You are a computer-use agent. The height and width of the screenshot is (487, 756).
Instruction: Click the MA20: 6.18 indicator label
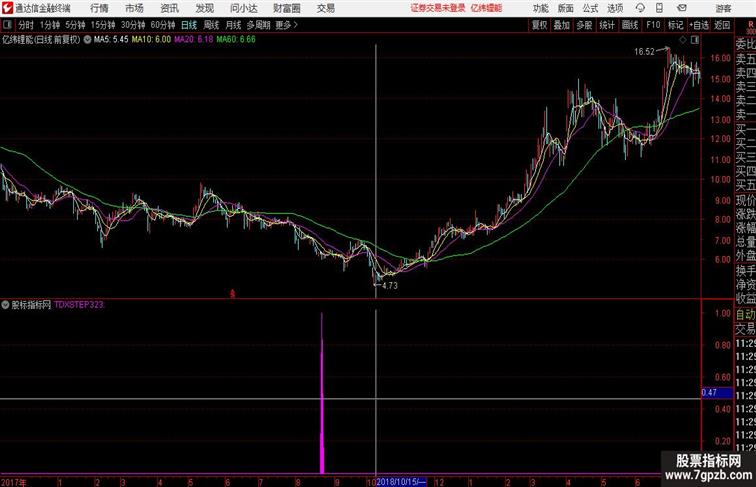(x=193, y=40)
